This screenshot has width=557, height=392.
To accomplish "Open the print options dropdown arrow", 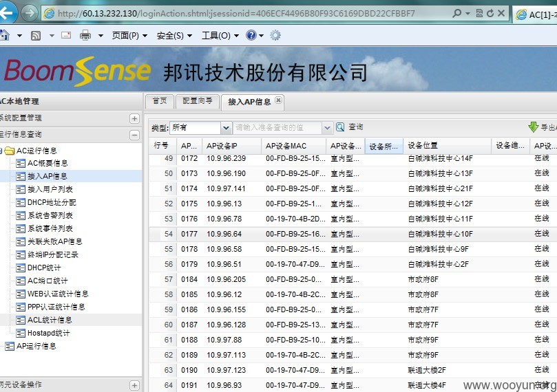I will (101, 36).
